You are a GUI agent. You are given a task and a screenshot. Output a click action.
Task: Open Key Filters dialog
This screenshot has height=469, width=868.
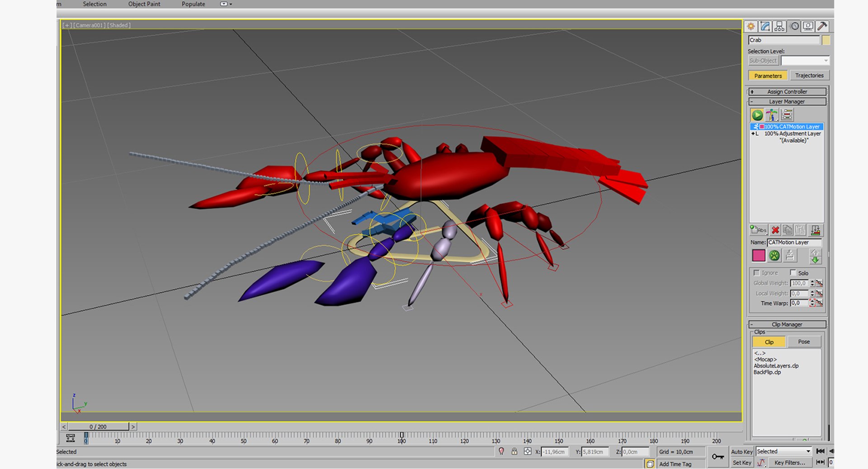[790, 463]
